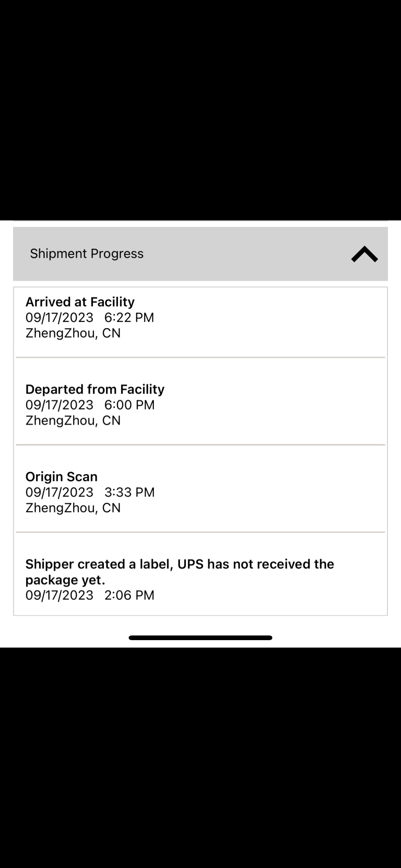Tap ZhengZhou, CN under Departed from Facility
Image resolution: width=401 pixels, height=868 pixels.
73,421
